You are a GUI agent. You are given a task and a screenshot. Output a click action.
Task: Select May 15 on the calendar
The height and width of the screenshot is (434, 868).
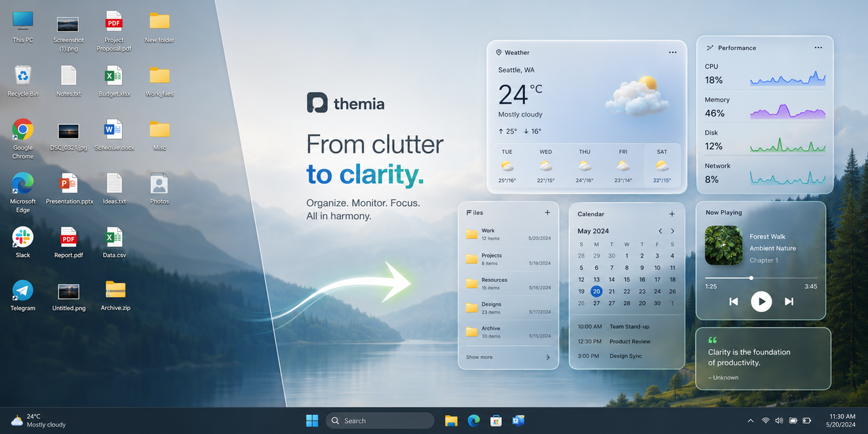[x=627, y=279]
